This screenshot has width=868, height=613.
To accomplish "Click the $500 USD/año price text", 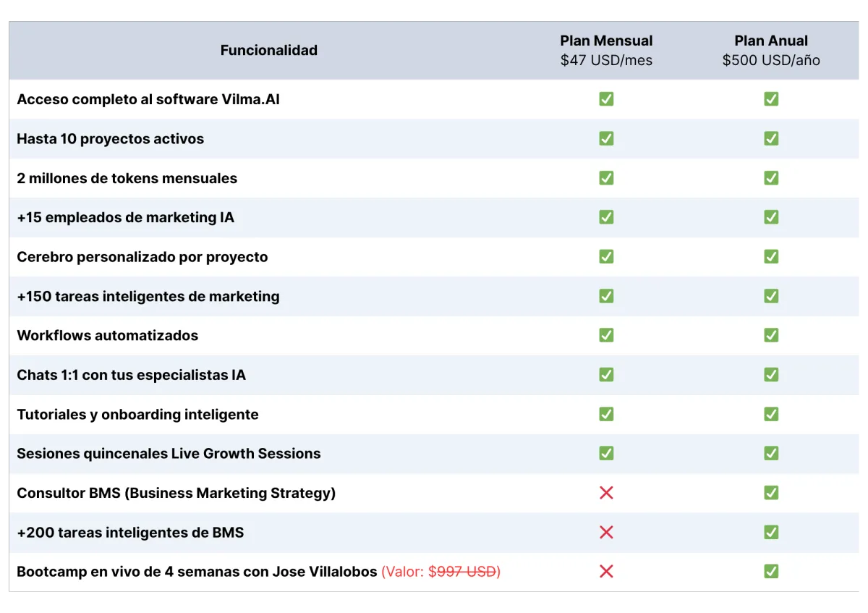I will pos(771,61).
